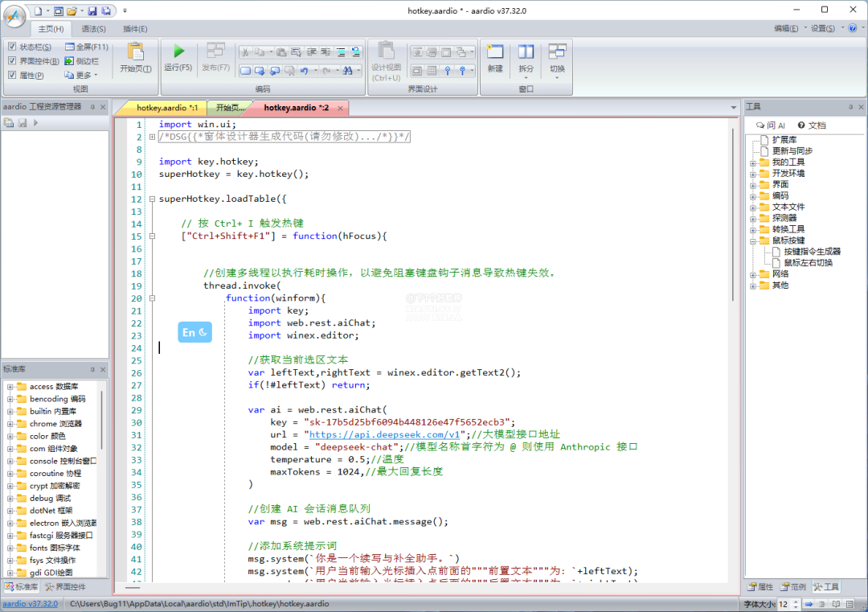Click the binoculars find icon in ribbon
The image size is (868, 612).
(348, 71)
